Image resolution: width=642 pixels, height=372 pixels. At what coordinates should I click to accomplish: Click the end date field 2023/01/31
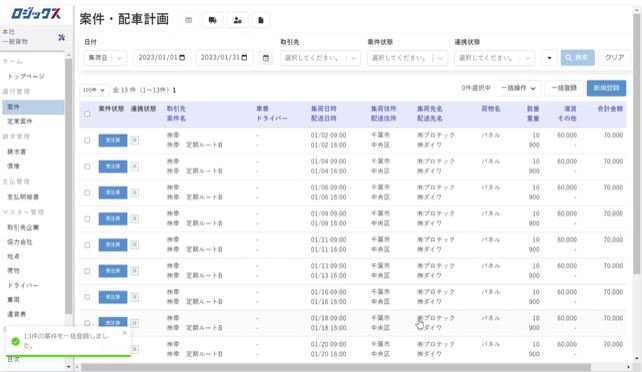(224, 58)
